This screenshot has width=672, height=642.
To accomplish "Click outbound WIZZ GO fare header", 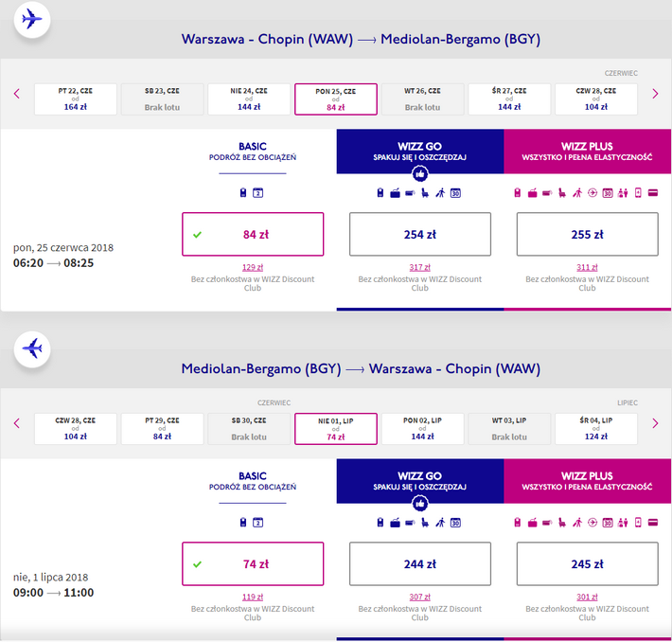I will (420, 152).
